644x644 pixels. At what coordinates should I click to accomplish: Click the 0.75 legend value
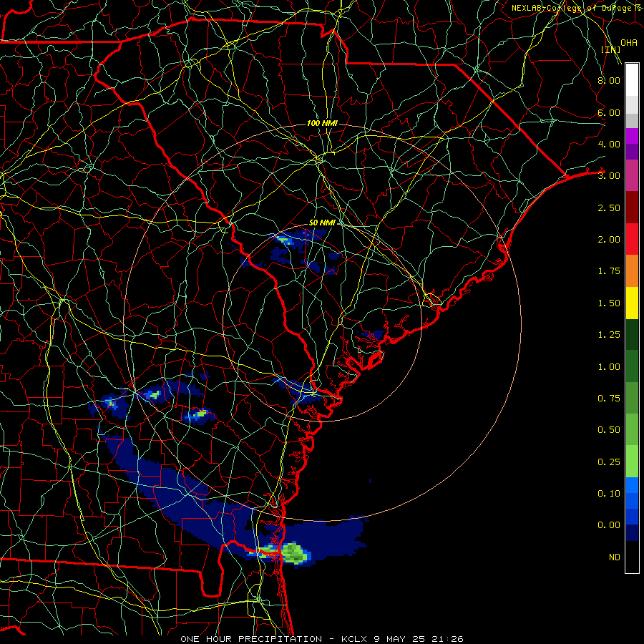[x=609, y=399]
